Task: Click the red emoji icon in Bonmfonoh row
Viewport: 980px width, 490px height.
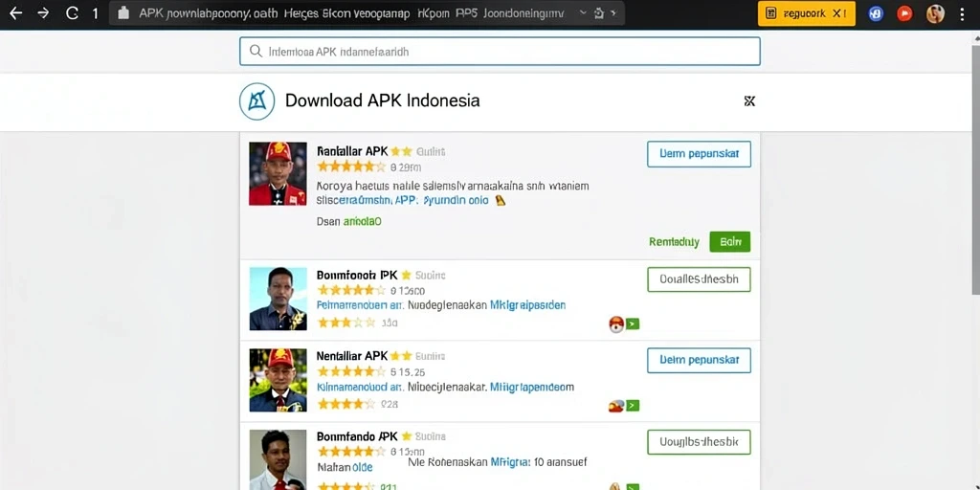Action: pos(616,323)
